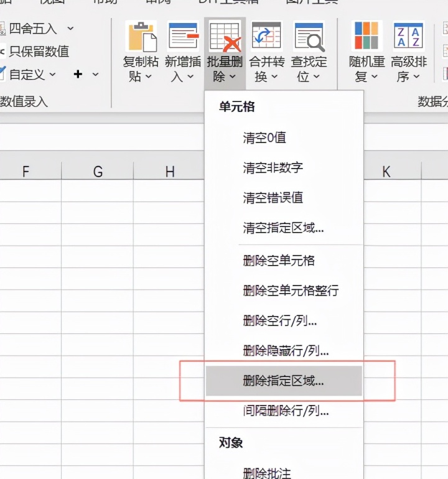Select column G header
448x479 pixels.
pos(98,171)
